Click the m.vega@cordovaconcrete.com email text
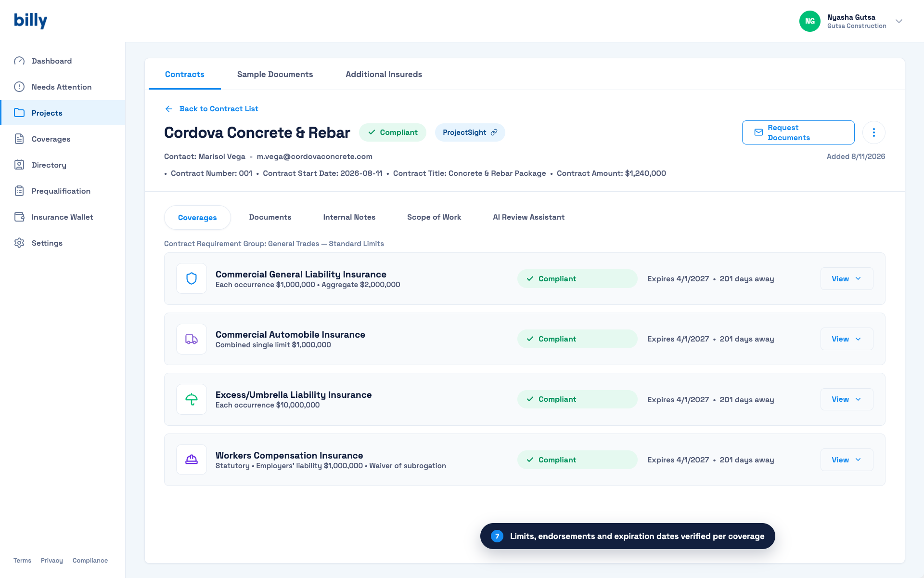 pos(314,157)
